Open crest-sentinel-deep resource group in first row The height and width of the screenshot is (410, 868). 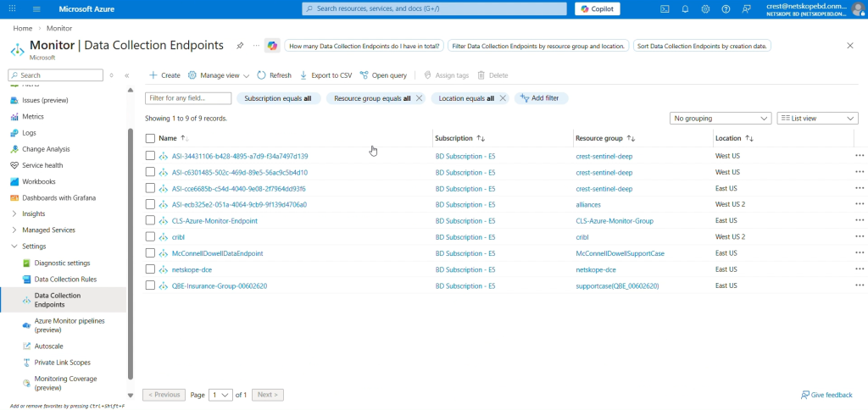click(604, 156)
